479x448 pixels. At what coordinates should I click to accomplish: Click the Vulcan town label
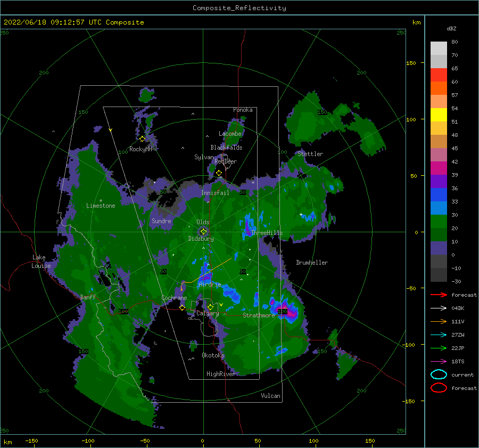point(270,395)
